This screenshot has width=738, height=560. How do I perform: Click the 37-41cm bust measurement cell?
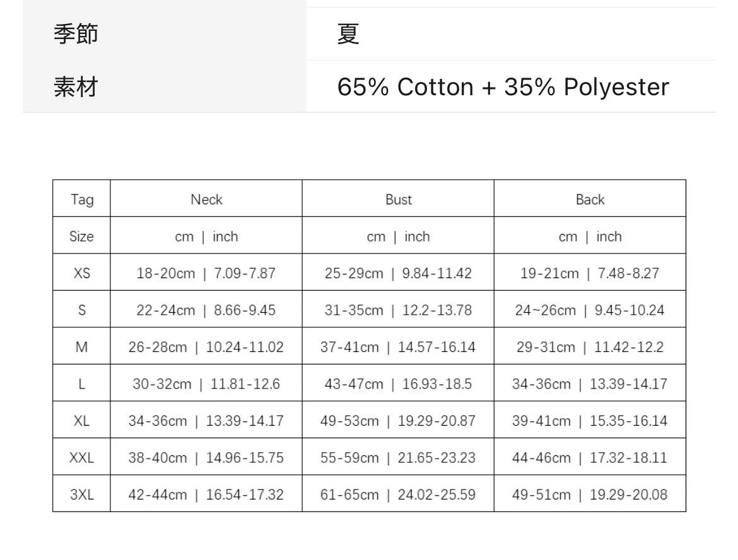point(398,347)
